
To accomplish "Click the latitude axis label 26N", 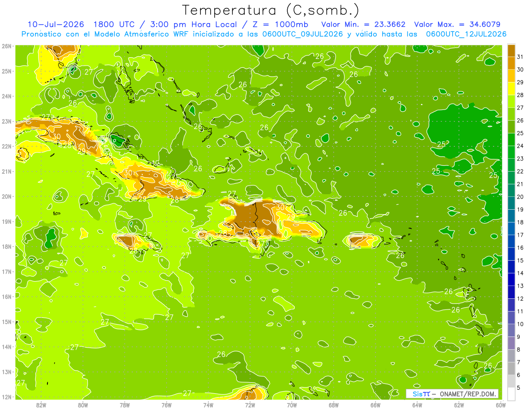I will 7,46.
